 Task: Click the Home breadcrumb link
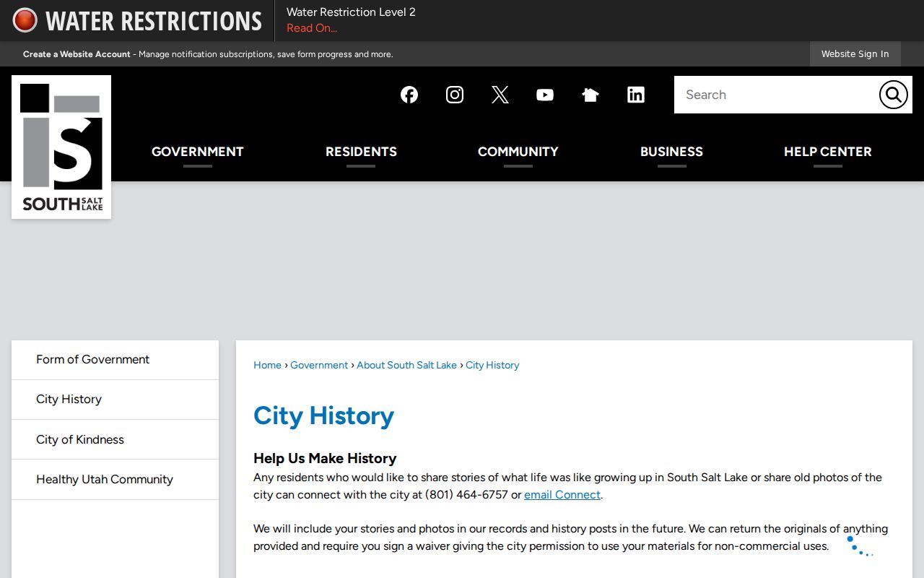(267, 366)
